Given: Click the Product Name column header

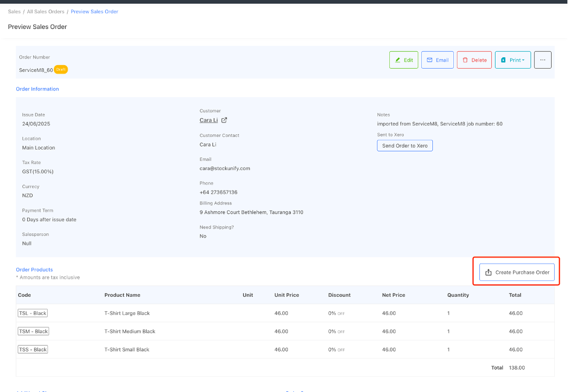Looking at the screenshot, I should point(123,295).
